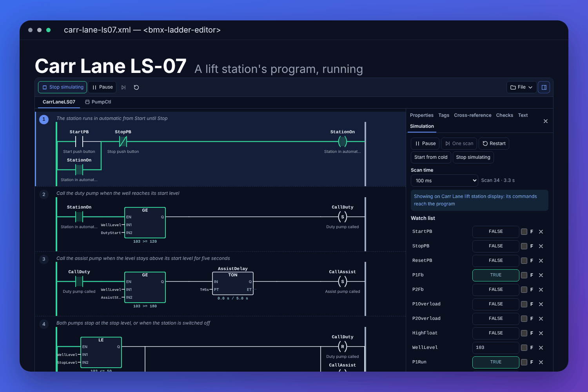Click Start from cold button

point(431,157)
